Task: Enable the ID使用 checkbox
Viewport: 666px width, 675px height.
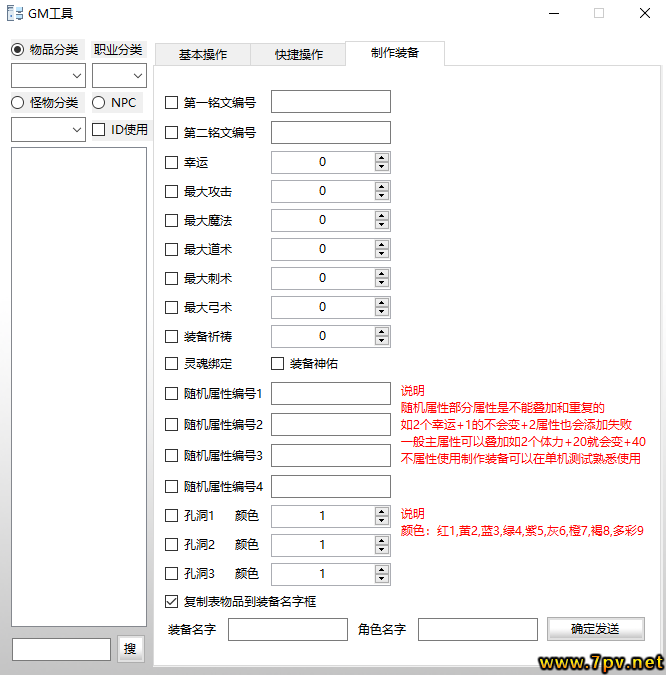Action: pos(99,130)
